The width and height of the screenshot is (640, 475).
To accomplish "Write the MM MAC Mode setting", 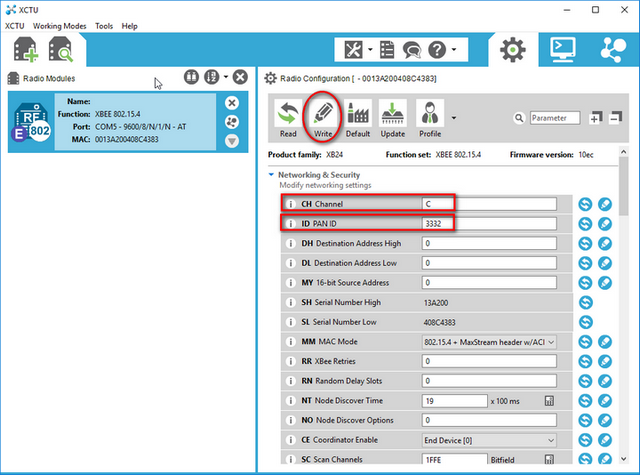I will pos(605,342).
